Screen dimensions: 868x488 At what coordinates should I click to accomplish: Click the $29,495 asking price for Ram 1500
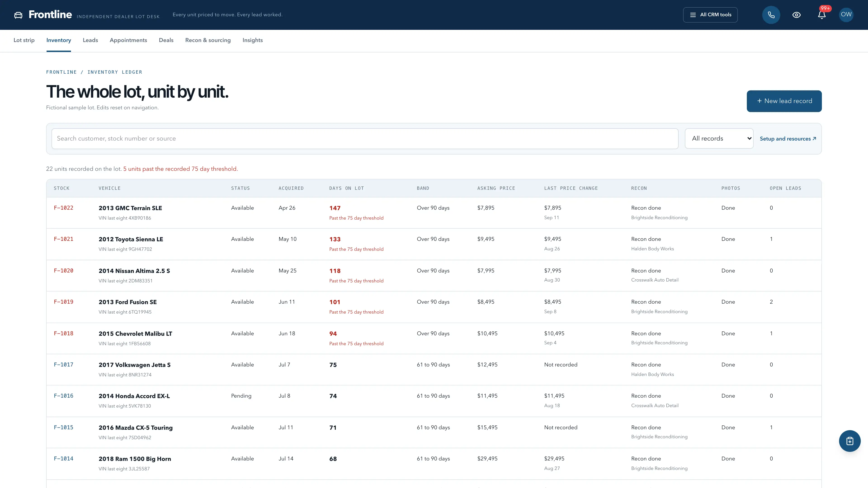pyautogui.click(x=487, y=459)
